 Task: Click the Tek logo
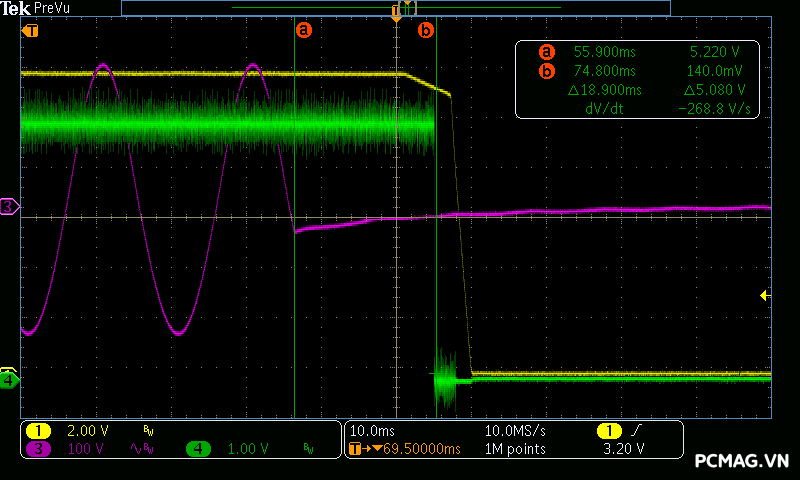point(15,8)
